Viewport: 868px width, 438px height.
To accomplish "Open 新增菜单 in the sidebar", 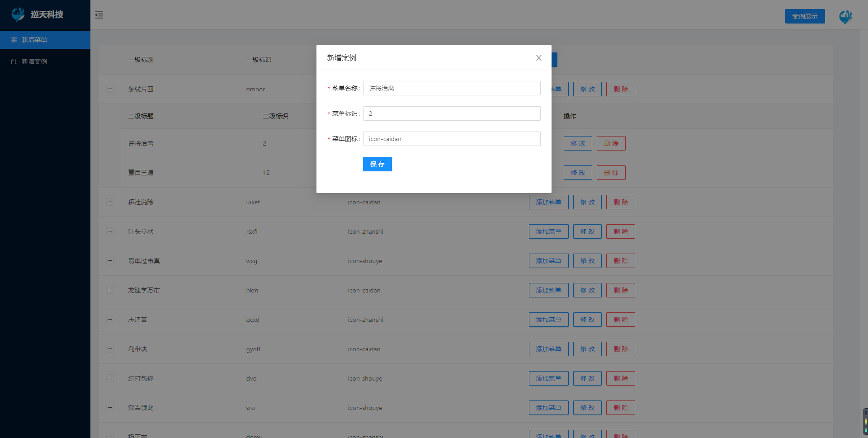I will pos(45,40).
